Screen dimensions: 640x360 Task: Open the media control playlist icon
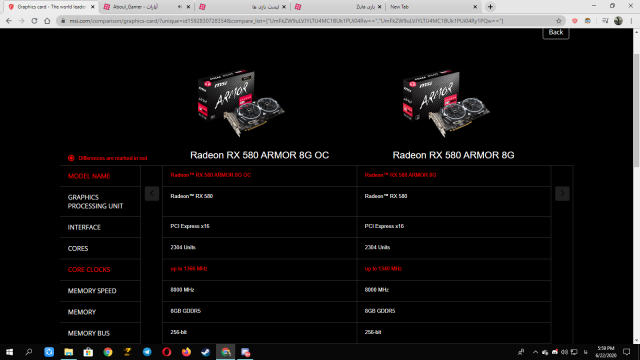pos(605,21)
